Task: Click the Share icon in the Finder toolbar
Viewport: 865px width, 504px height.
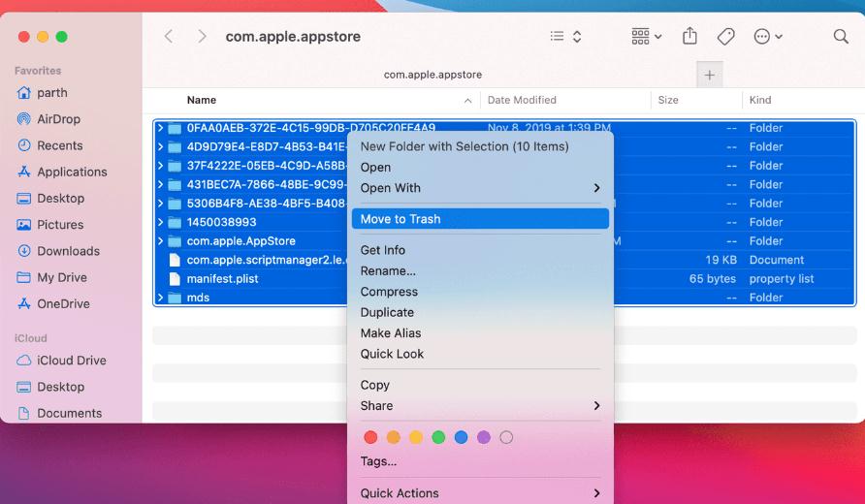Action: point(689,36)
